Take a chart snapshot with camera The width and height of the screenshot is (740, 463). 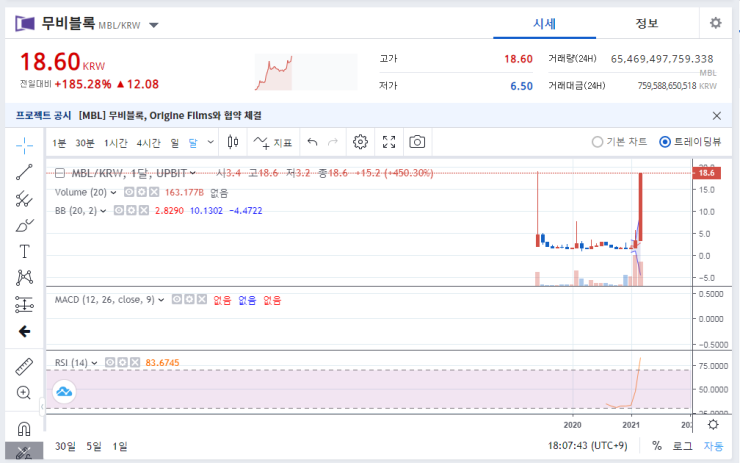click(x=417, y=142)
